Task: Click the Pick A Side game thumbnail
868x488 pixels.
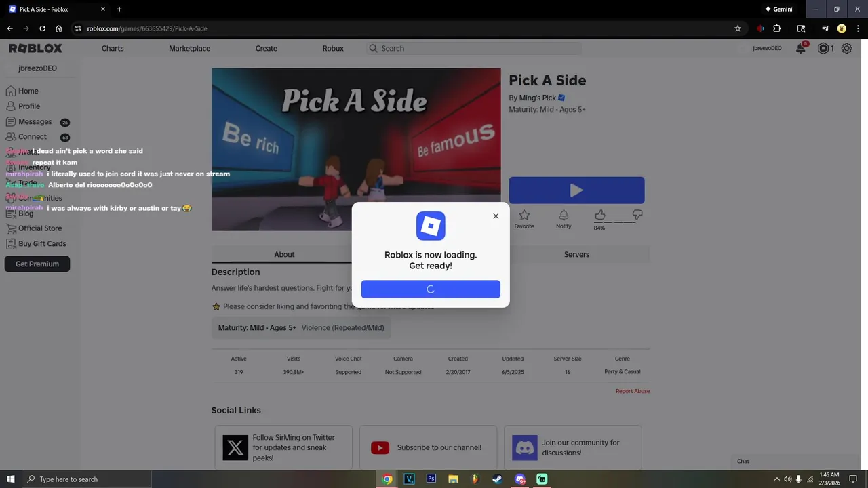Action: click(356, 149)
